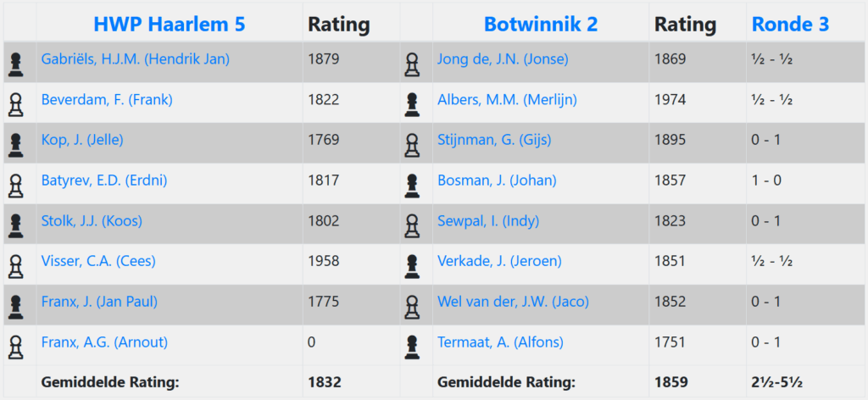This screenshot has width=868, height=400.
Task: Click black pawn icon beside Kop, J.
Action: tap(15, 144)
